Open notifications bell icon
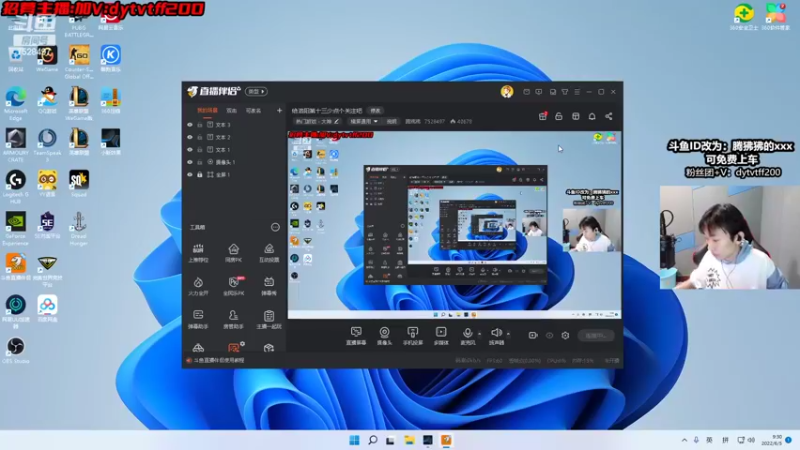 592,116
